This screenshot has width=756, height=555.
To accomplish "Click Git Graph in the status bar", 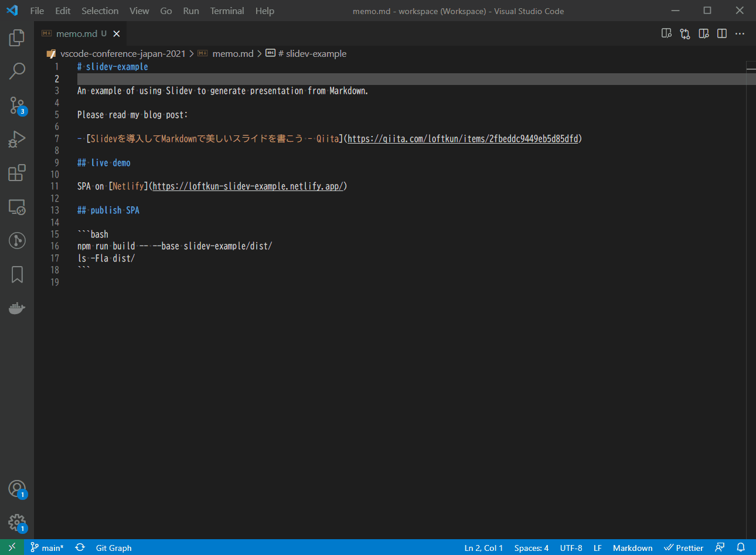I will tap(114, 547).
